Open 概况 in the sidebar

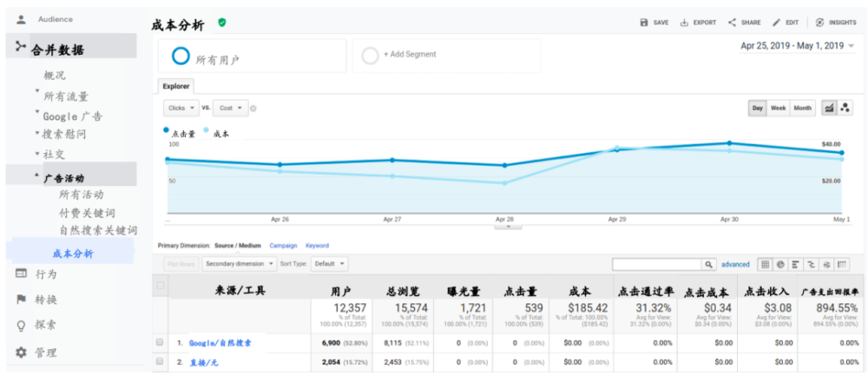(x=55, y=76)
